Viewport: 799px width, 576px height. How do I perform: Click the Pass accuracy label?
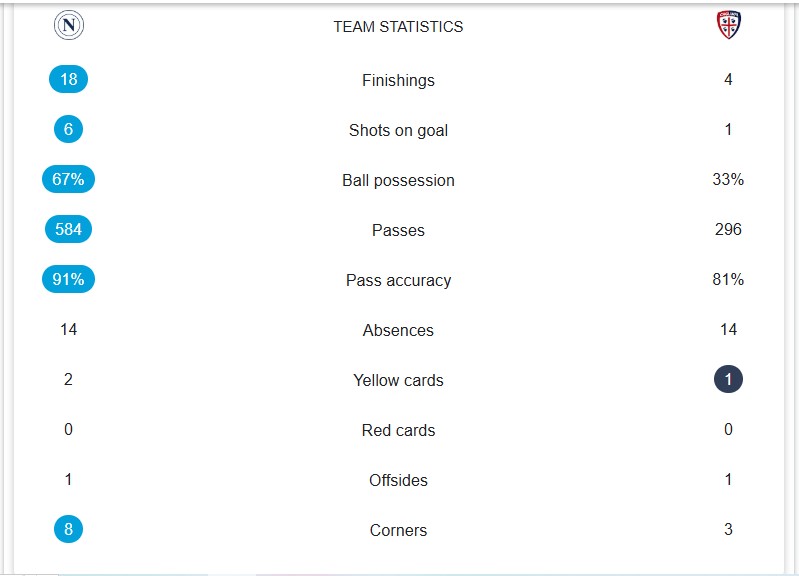click(x=398, y=280)
